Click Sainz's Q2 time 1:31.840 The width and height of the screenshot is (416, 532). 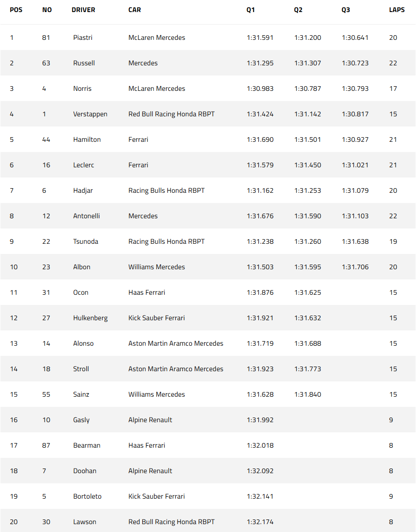(307, 394)
